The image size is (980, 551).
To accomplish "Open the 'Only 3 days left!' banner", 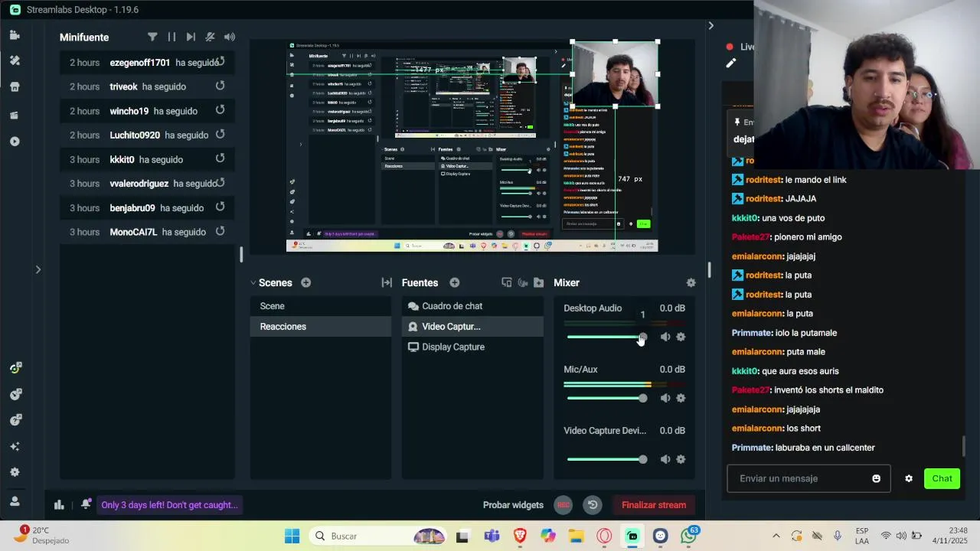I will coord(169,505).
